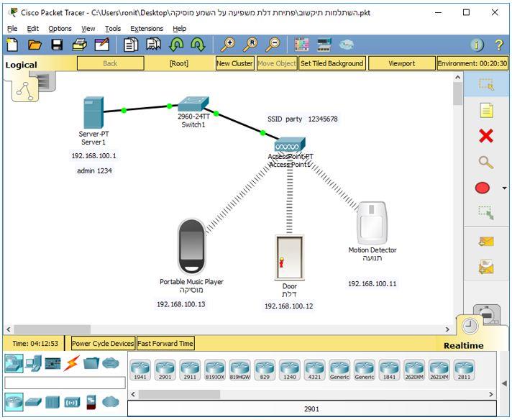Viewport: 512px width, 420px height.
Task: Reset zoom with magnifier R icon
Action: (250, 45)
